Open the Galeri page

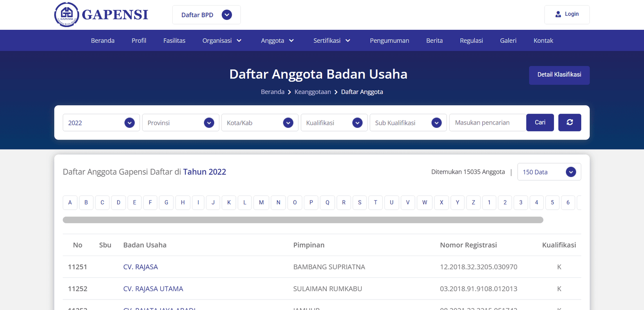[508, 40]
